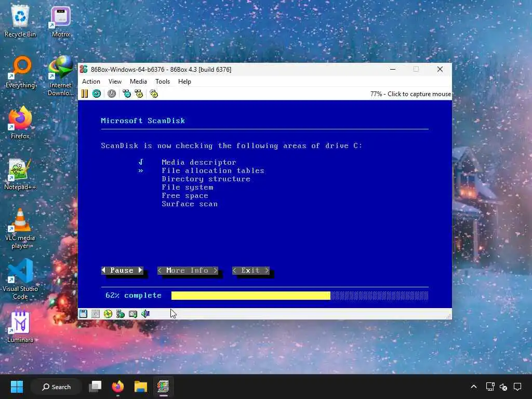
Task: Send Ctrl+Alt+Del using the teal keyboard icon
Action: tap(127, 94)
